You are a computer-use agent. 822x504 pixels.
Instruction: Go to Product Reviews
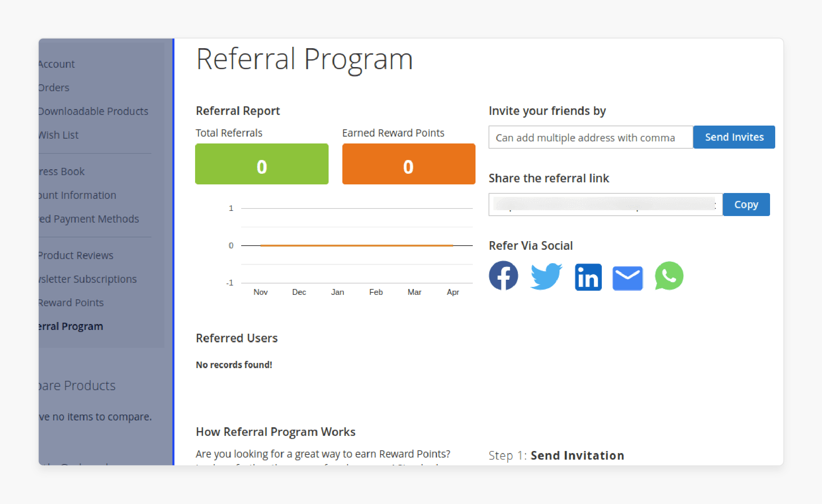click(76, 255)
